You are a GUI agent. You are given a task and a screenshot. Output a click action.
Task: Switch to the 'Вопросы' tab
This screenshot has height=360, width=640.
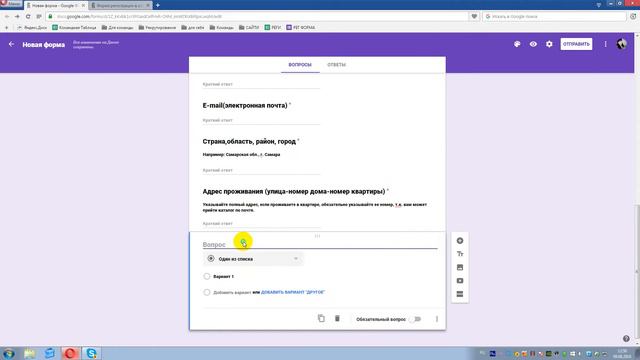coord(300,65)
